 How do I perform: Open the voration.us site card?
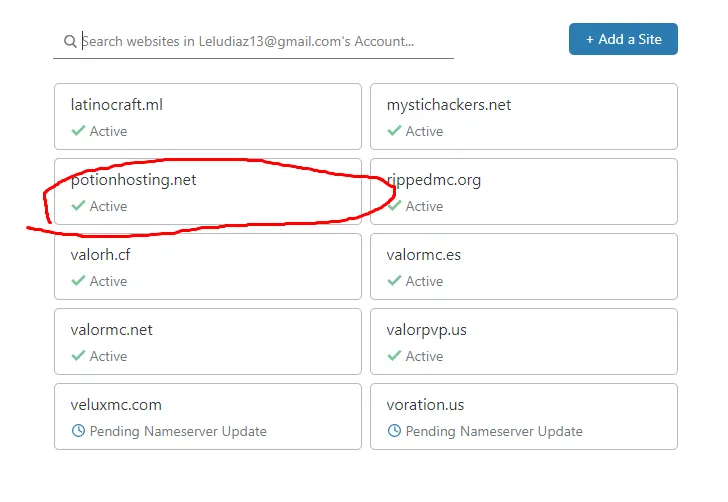(524, 416)
